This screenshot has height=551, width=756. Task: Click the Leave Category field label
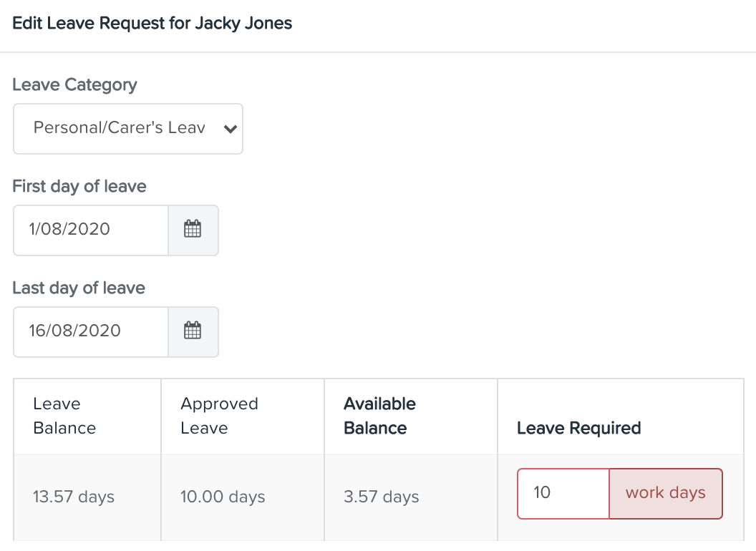[x=74, y=85]
